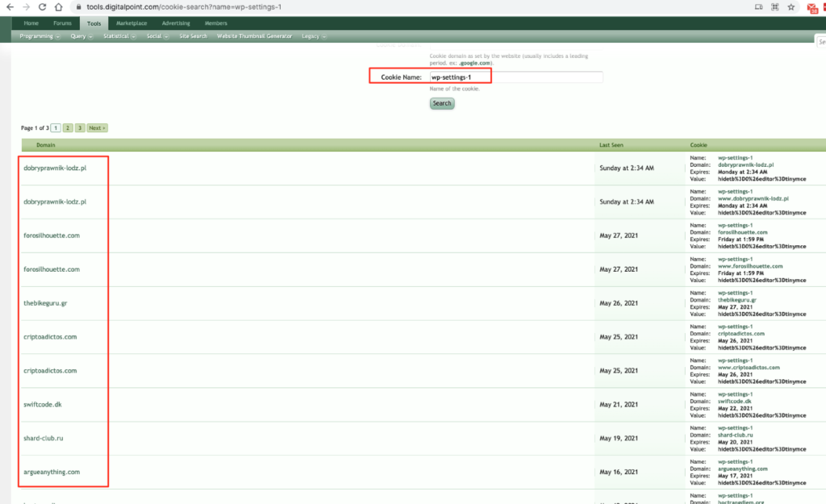Open the Query dropdown menu
Screen dimensions: 826x504
coord(81,36)
